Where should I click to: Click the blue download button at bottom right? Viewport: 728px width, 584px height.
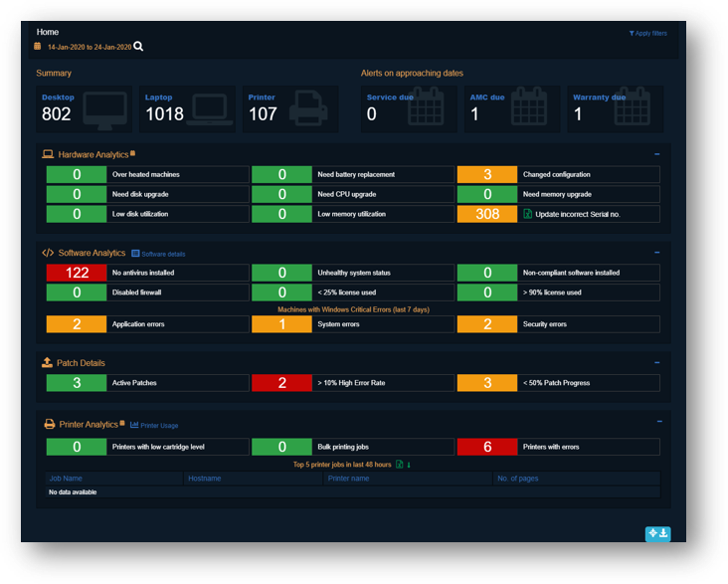657,534
